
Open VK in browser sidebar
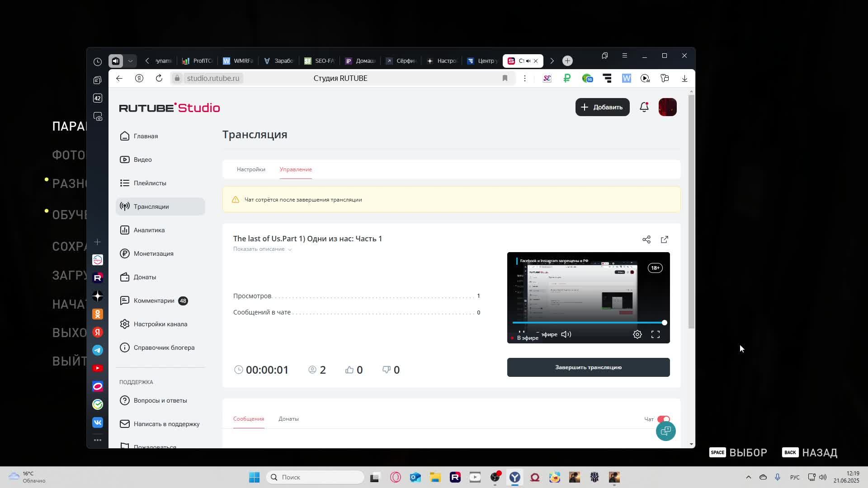(98, 422)
